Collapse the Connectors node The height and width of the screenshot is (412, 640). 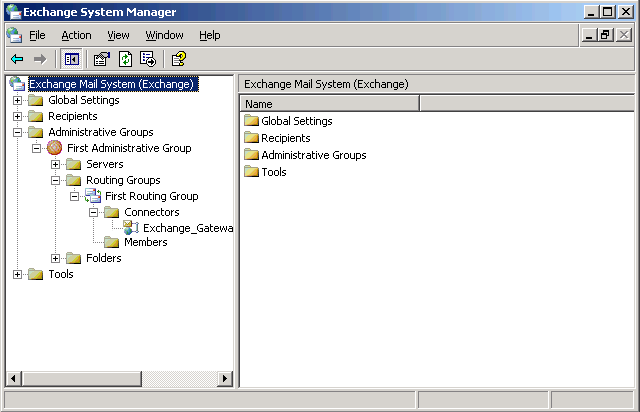[x=93, y=212]
